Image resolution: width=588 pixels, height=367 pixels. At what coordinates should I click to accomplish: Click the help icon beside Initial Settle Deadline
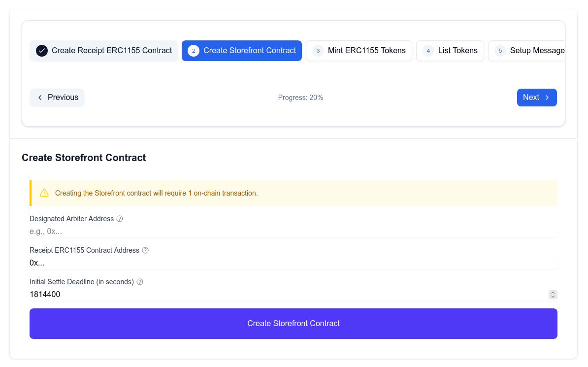tap(139, 282)
